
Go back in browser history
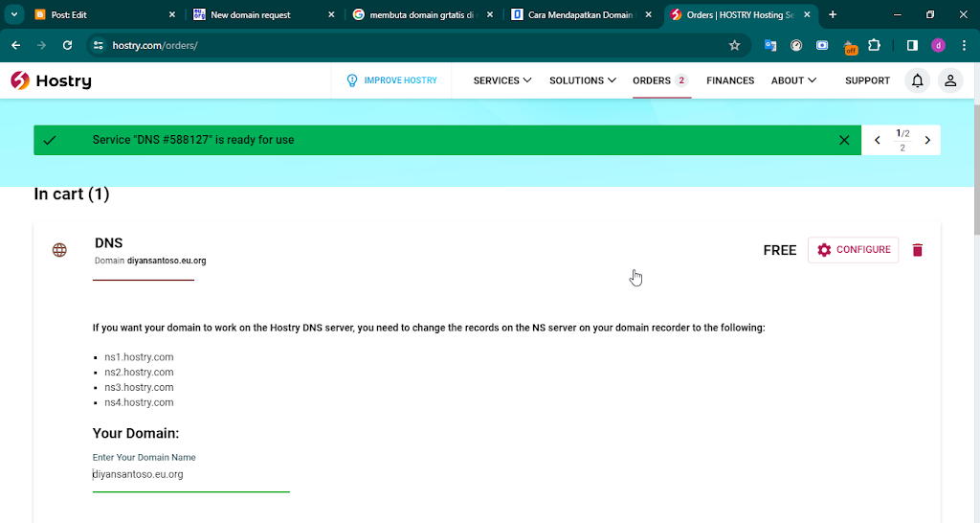tap(15, 45)
